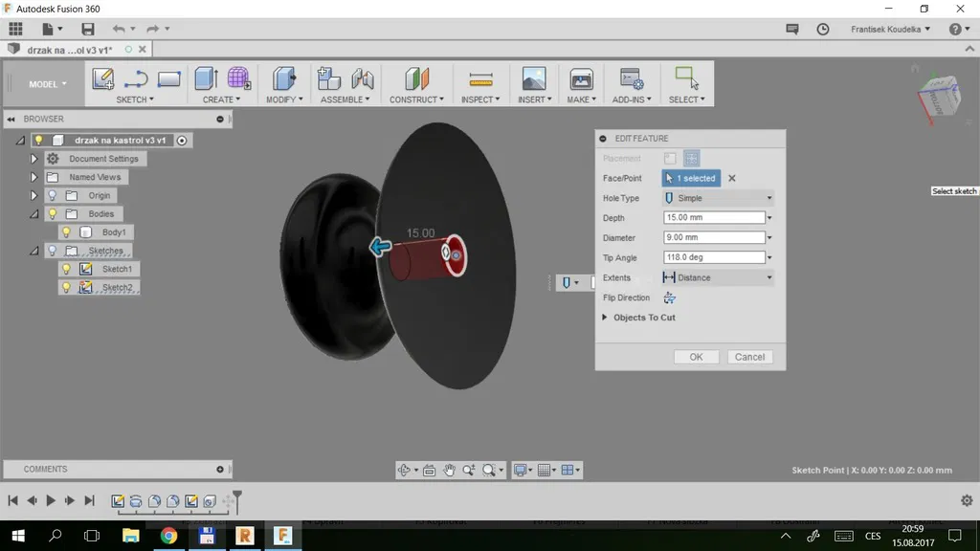
Task: Open the Extents Distance dropdown
Action: tap(718, 278)
